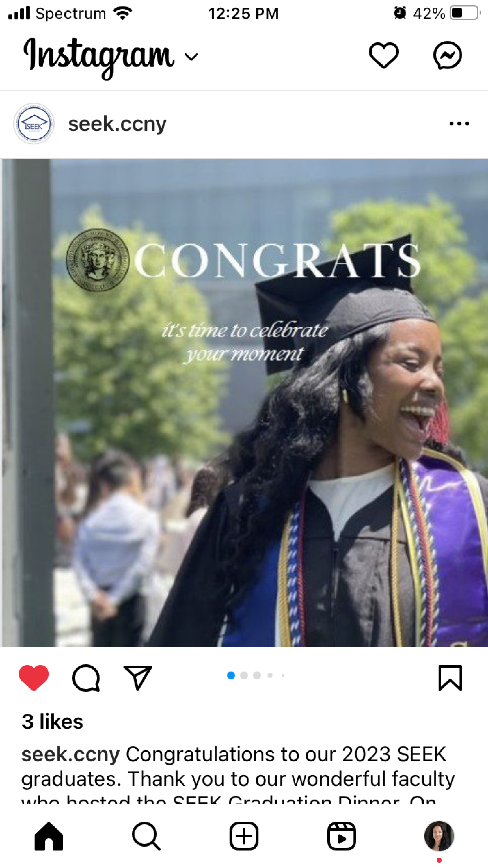The image size is (488, 868).
Task: Open comments with speech bubble icon
Action: (86, 678)
